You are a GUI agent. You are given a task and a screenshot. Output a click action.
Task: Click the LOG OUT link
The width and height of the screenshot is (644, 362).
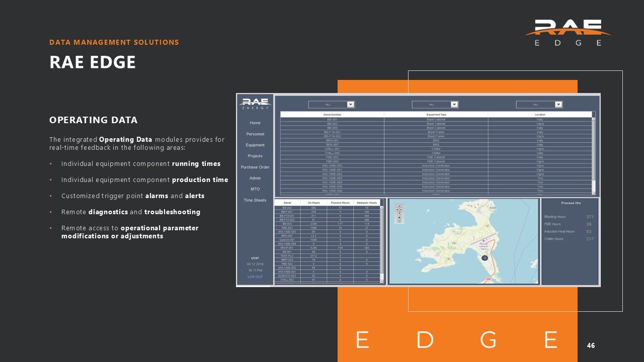(x=255, y=277)
